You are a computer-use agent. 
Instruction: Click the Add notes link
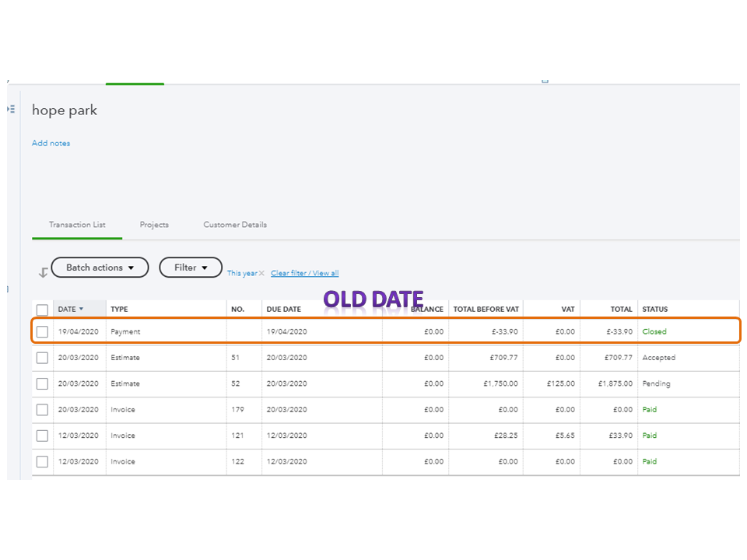click(x=51, y=143)
